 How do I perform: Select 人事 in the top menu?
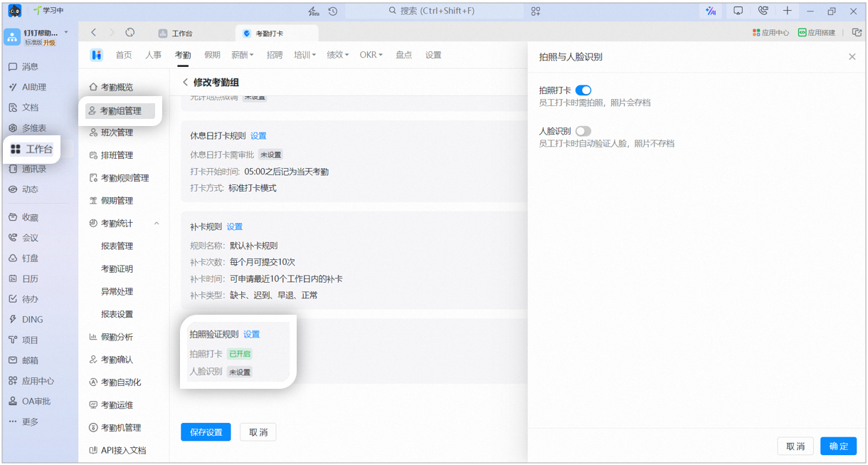(x=153, y=55)
